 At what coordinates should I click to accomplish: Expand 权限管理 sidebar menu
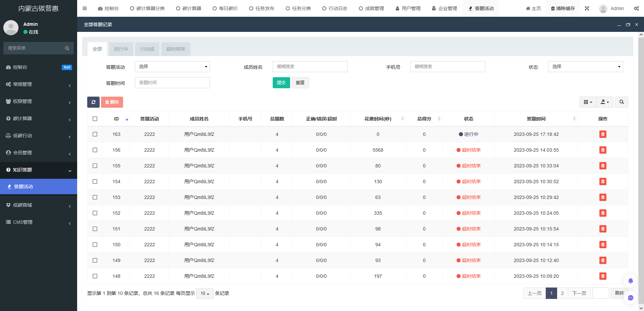[x=39, y=101]
